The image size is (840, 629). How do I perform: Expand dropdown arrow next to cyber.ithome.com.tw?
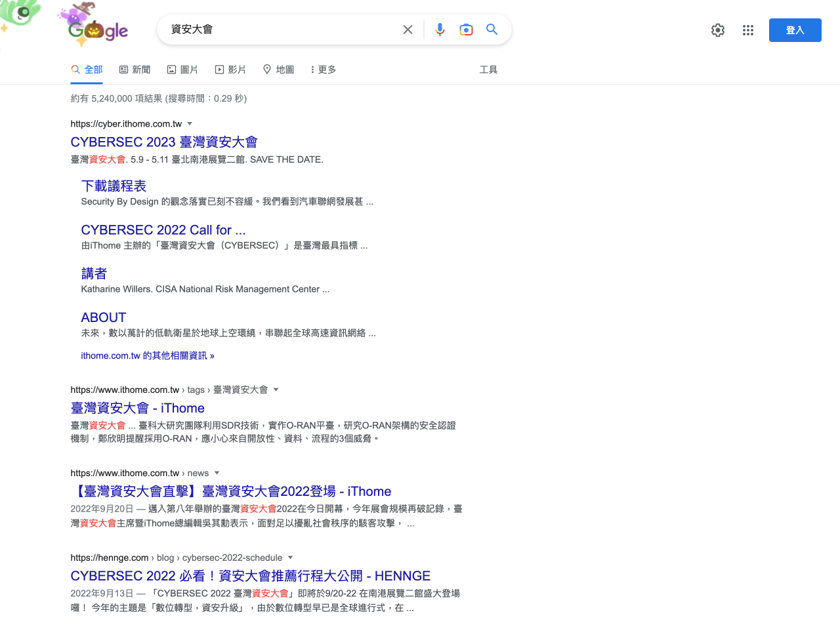point(190,123)
